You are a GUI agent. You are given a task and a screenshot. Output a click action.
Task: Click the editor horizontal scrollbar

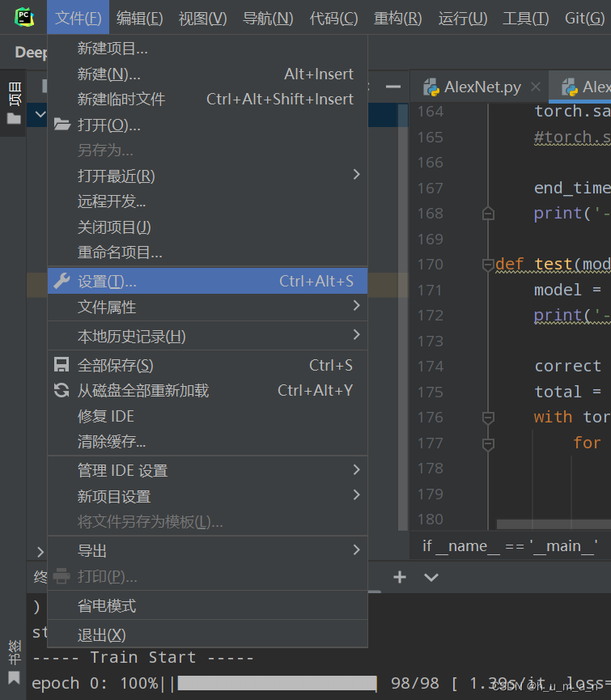pyautogui.click(x=554, y=524)
